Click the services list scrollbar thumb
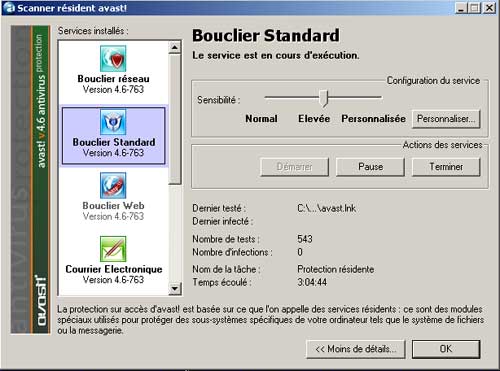 tap(175, 119)
